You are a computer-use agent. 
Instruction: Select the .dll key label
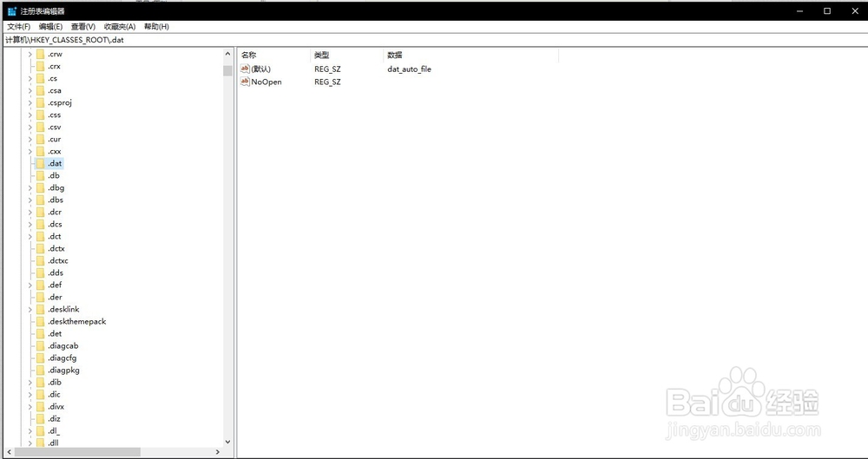pos(53,443)
